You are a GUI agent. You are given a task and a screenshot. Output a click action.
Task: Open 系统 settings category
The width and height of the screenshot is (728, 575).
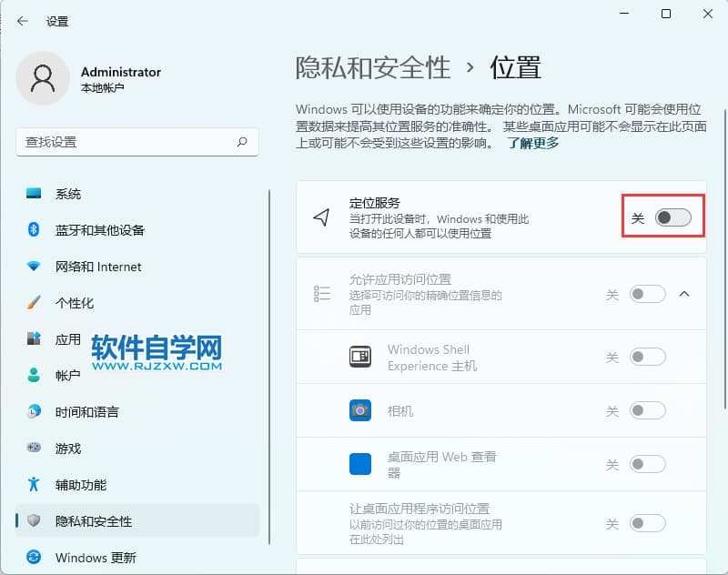click(x=68, y=194)
